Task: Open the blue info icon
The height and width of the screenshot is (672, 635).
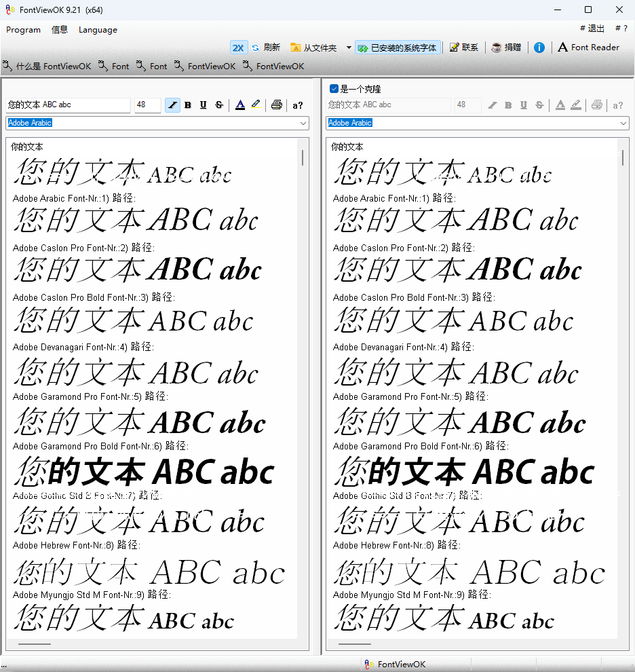Action: click(539, 48)
